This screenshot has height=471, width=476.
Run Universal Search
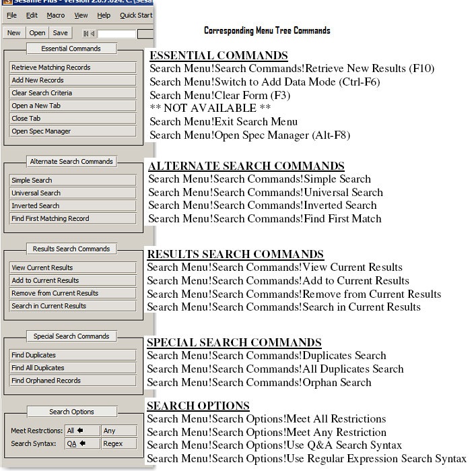(73, 193)
